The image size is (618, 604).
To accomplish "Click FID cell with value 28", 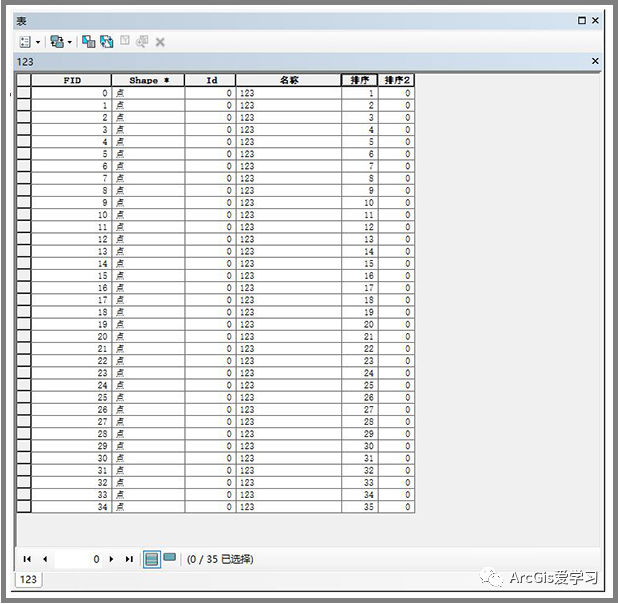I will point(71,434).
